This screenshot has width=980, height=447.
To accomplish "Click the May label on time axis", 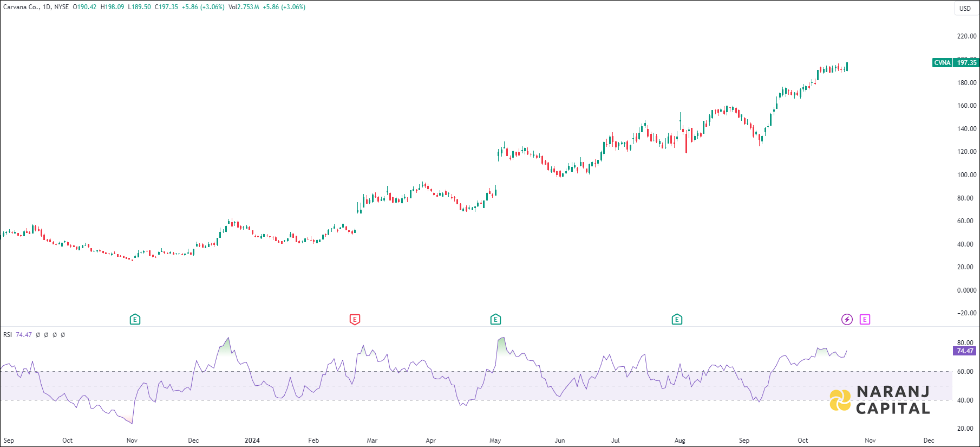I will tap(495, 440).
